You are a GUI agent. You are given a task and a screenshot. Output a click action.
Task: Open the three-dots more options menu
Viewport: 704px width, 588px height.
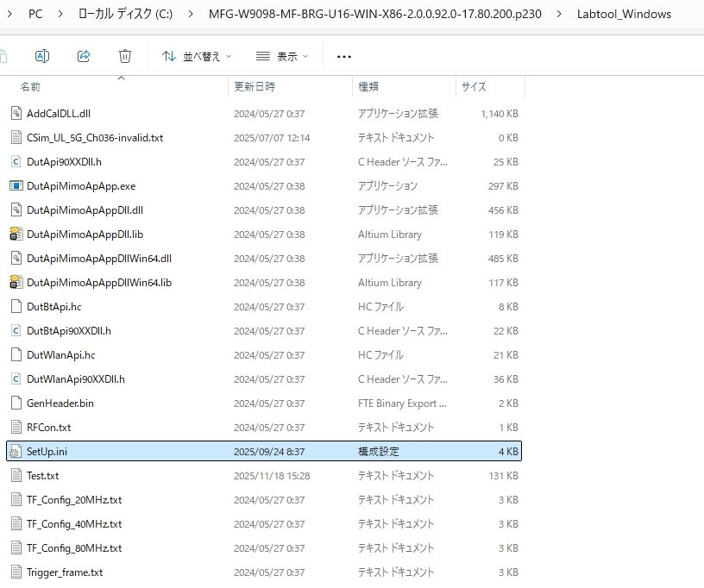pos(344,56)
